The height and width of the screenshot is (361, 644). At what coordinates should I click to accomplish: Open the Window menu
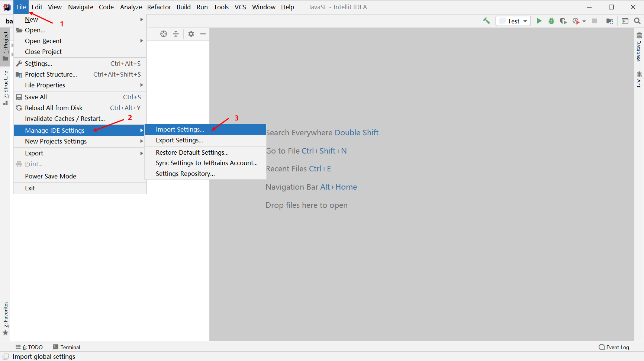264,7
